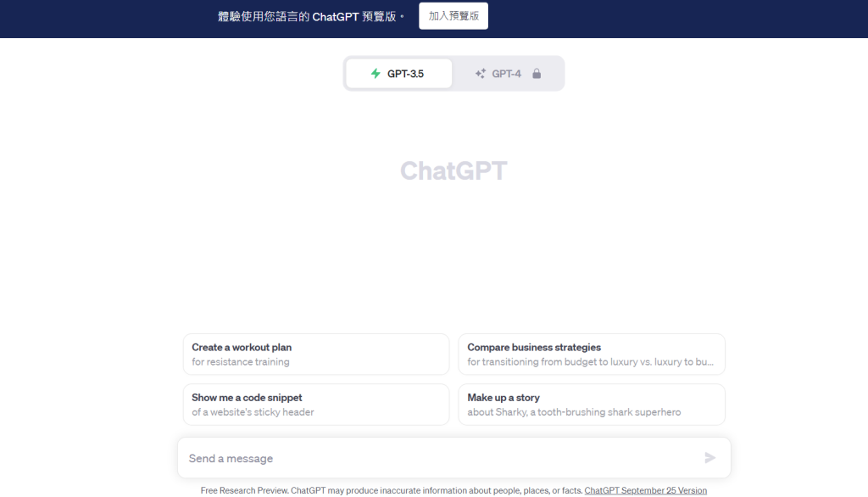Focus the Send a message input field
This screenshot has width=868, height=497.
pyautogui.click(x=441, y=458)
